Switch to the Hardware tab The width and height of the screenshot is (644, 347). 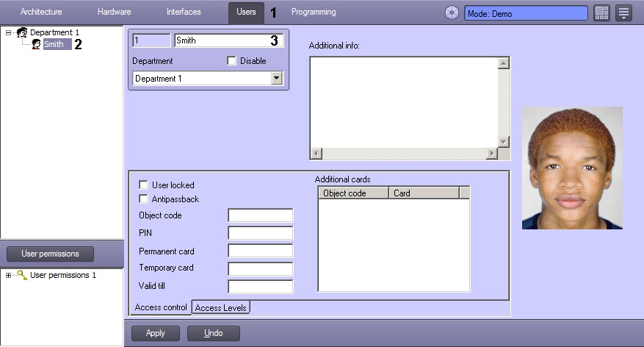tap(114, 12)
